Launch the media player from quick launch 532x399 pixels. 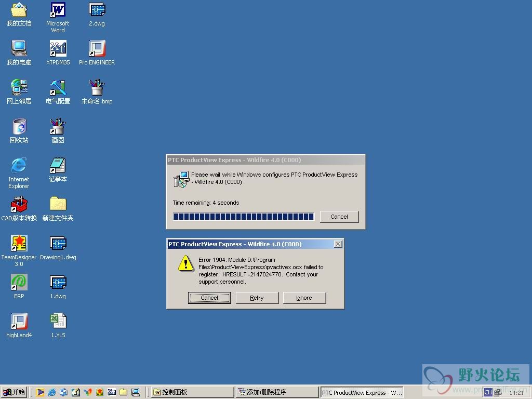point(40,392)
